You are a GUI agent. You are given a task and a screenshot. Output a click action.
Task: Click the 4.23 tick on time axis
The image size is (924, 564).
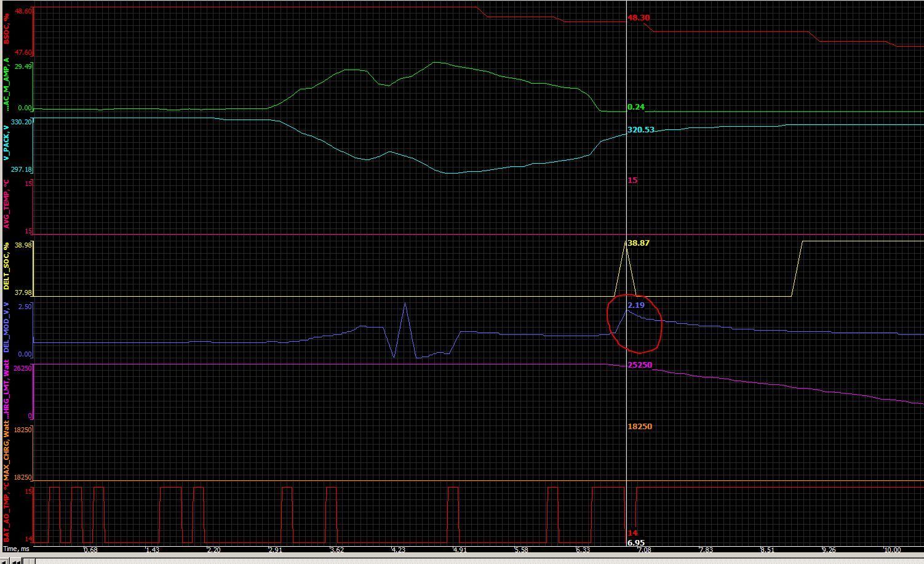click(x=399, y=550)
